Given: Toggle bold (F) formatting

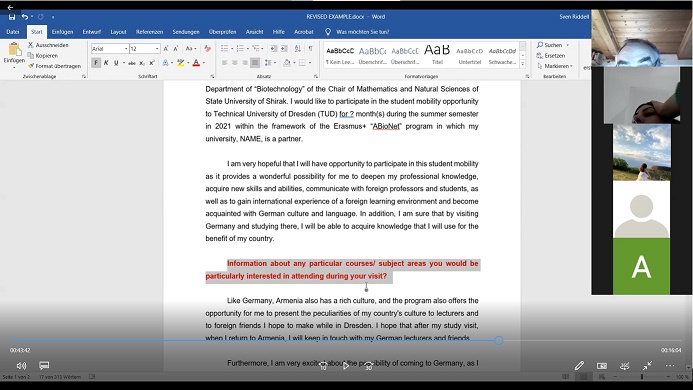Looking at the screenshot, I should pos(96,63).
